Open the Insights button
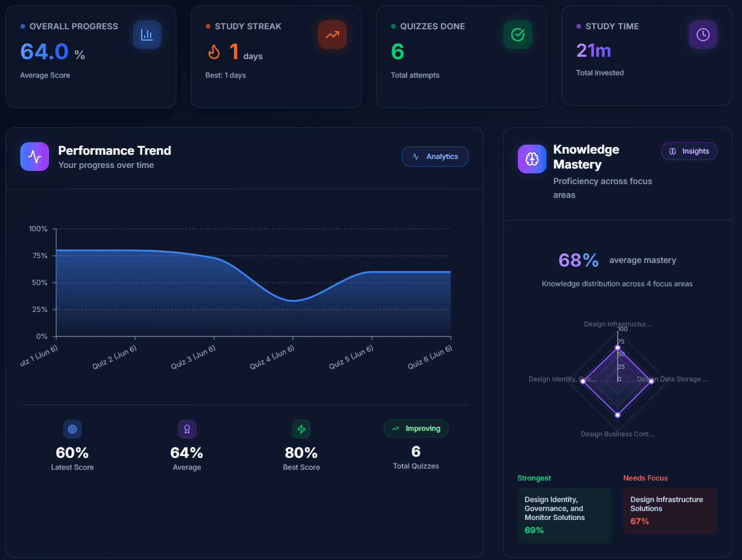Screen dimensions: 742x560 pos(689,151)
